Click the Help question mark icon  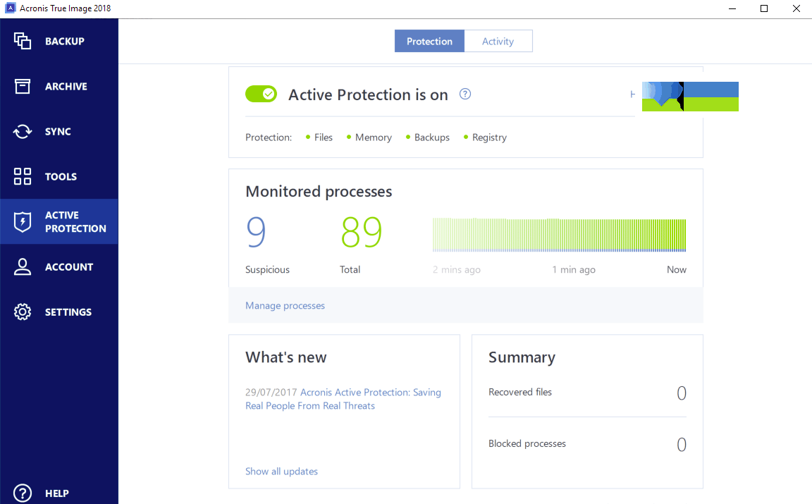[x=23, y=493]
